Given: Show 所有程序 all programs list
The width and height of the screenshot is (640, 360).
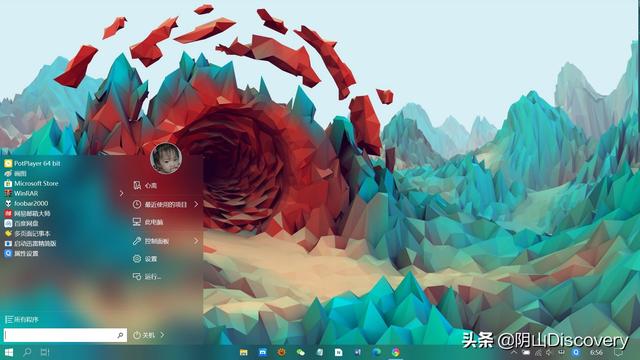Looking at the screenshot, I should pos(22,320).
